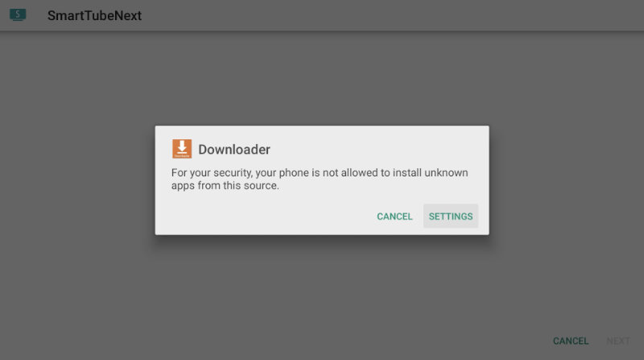This screenshot has height=360, width=644.
Task: Go to unknown sources SETTINGS button
Action: coord(451,216)
